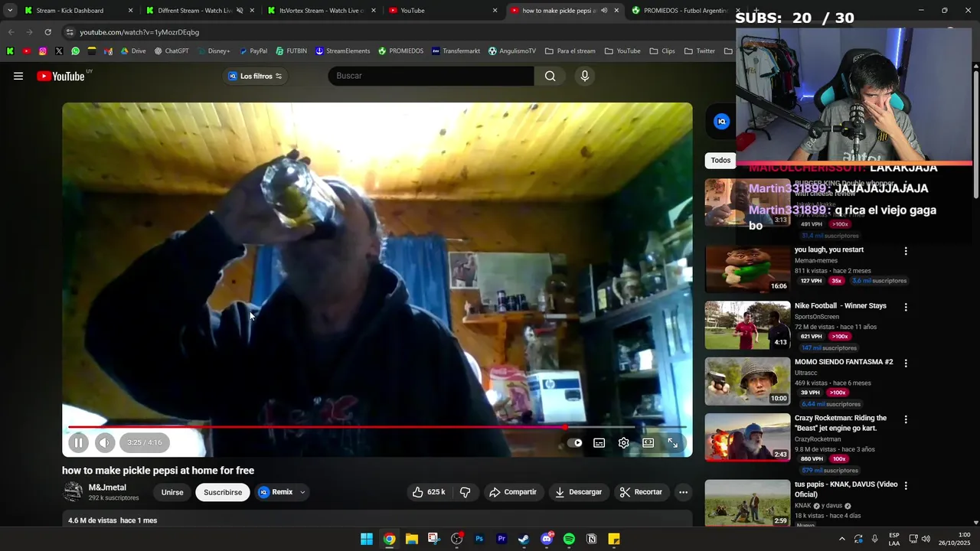Image resolution: width=980 pixels, height=551 pixels.
Task: Expand 'Para el stream' bookmarks folder
Action: pyautogui.click(x=570, y=51)
